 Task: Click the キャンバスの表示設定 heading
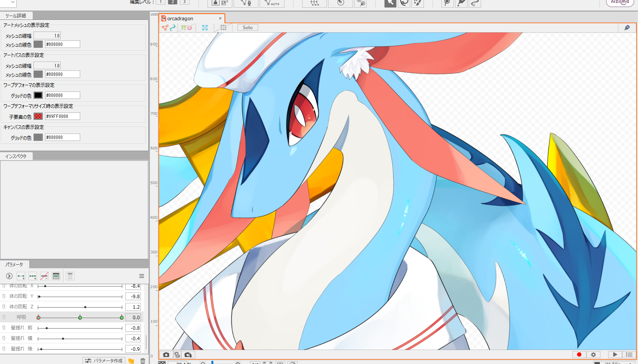click(24, 127)
